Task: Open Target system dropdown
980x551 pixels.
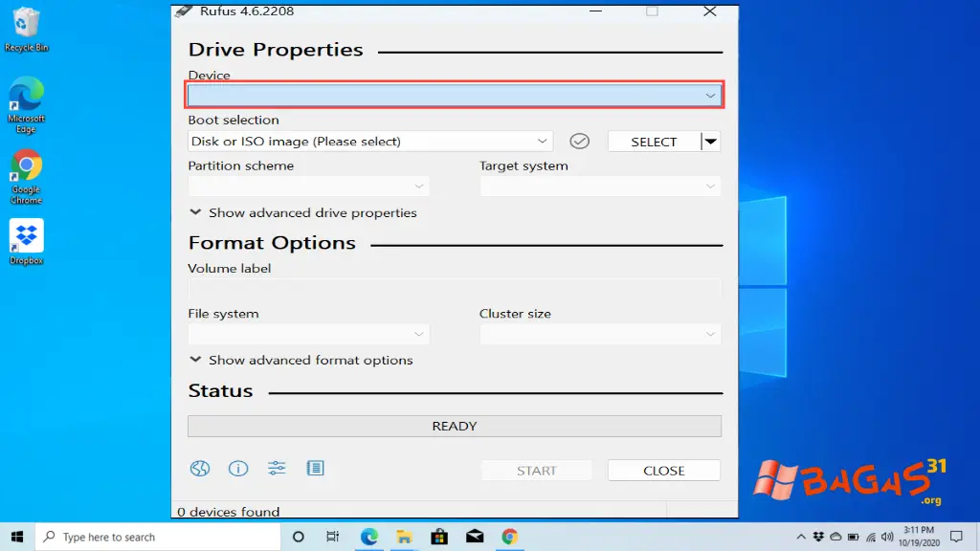Action: [x=600, y=187]
